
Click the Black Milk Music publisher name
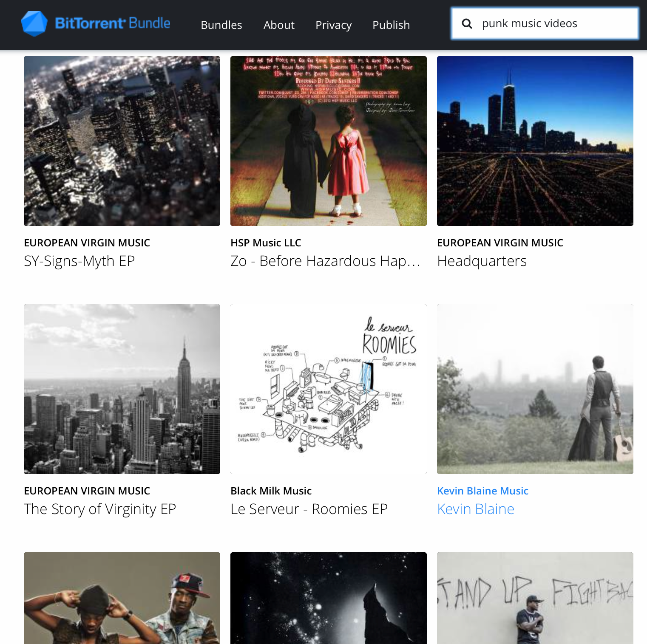coord(271,491)
